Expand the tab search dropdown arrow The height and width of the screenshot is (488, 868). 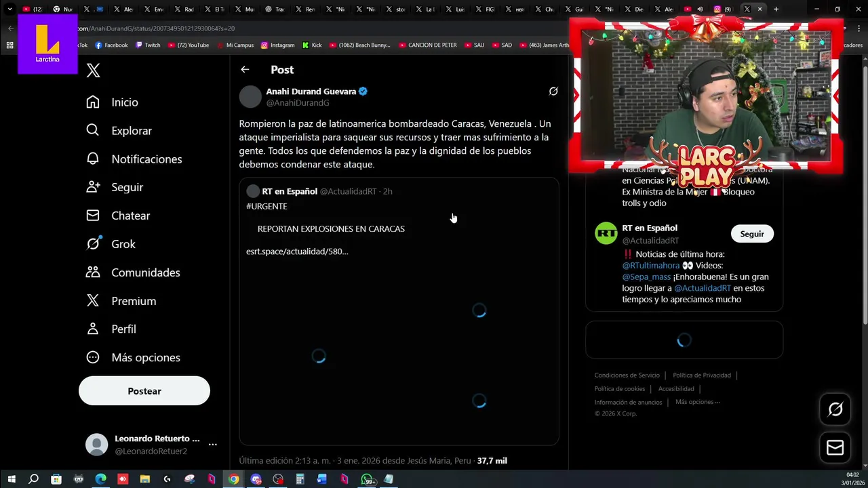click(9, 9)
